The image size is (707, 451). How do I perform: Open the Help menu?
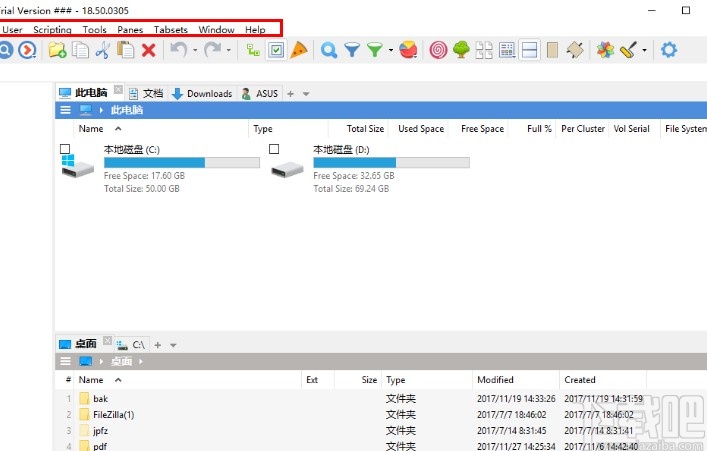(255, 30)
